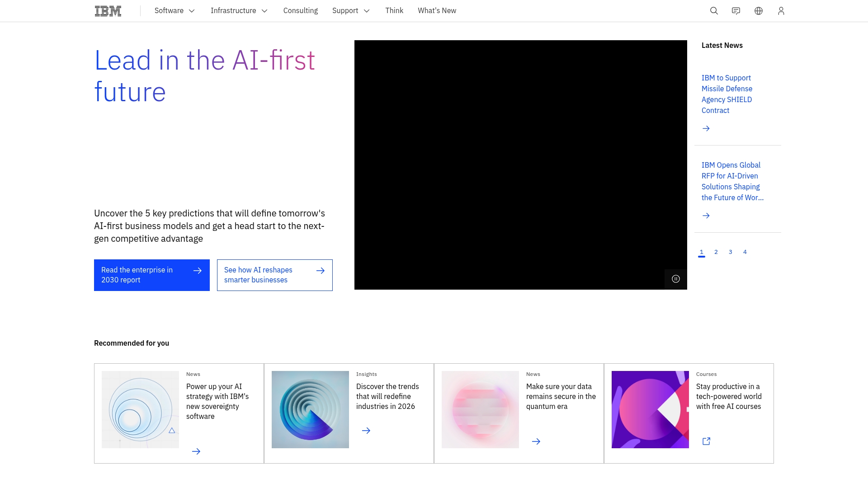Click See how AI reshapes smarter businesses
868x488 pixels.
[274, 275]
